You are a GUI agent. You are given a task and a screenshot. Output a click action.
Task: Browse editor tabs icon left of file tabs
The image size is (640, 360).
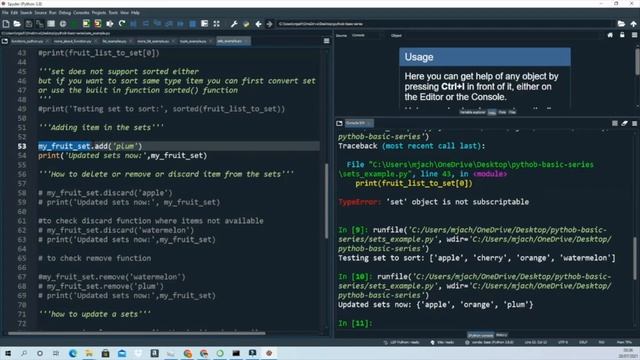pyautogui.click(x=5, y=41)
